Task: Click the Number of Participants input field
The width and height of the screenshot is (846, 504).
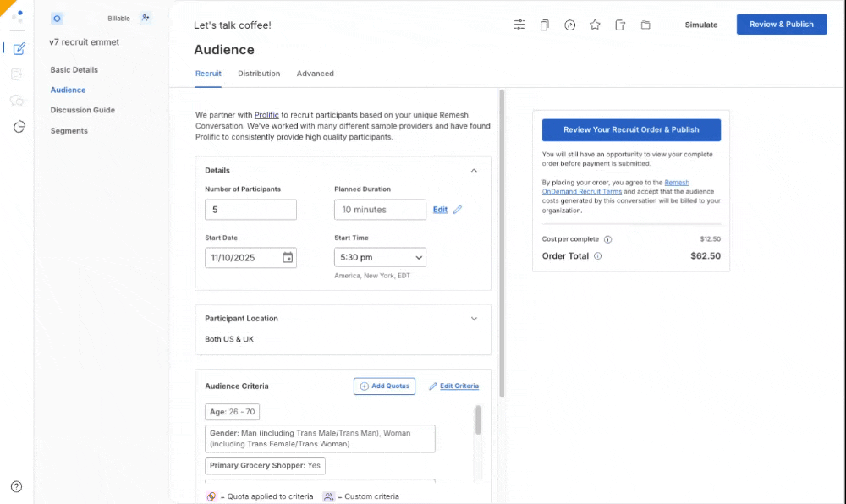Action: (x=250, y=210)
